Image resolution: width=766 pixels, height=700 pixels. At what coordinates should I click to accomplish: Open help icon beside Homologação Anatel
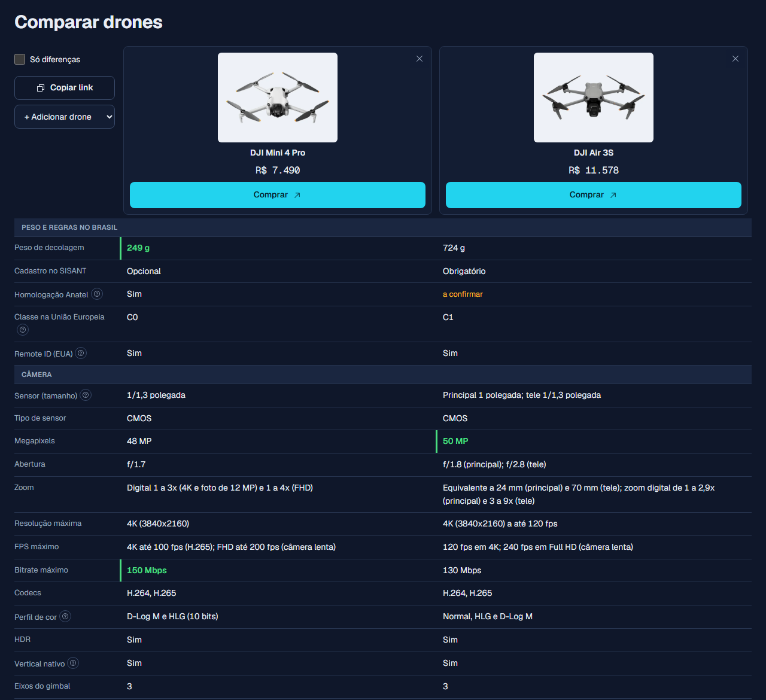click(97, 294)
